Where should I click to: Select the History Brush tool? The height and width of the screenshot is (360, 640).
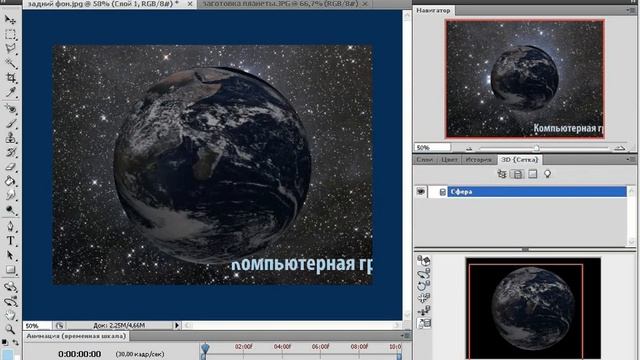(10, 152)
